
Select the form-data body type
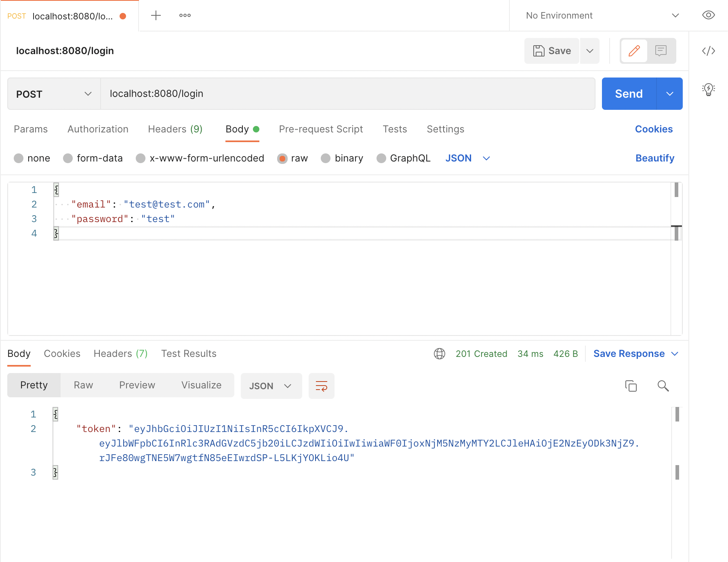point(93,158)
